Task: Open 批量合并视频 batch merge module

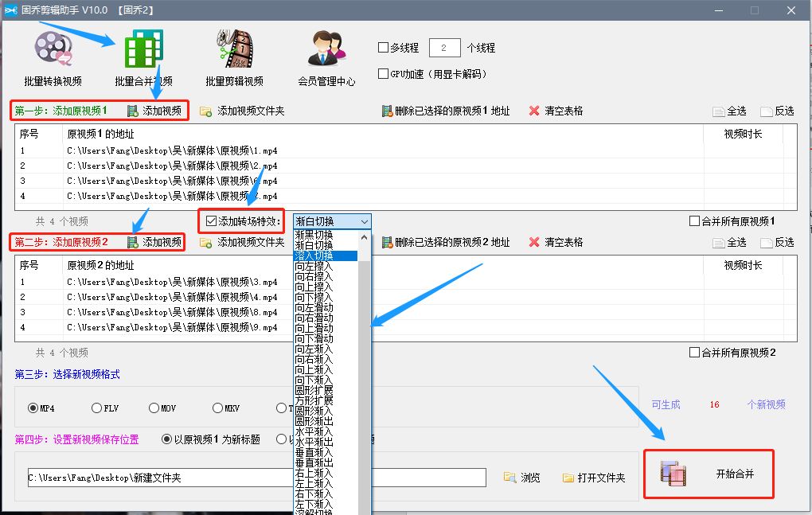Action: tap(143, 58)
